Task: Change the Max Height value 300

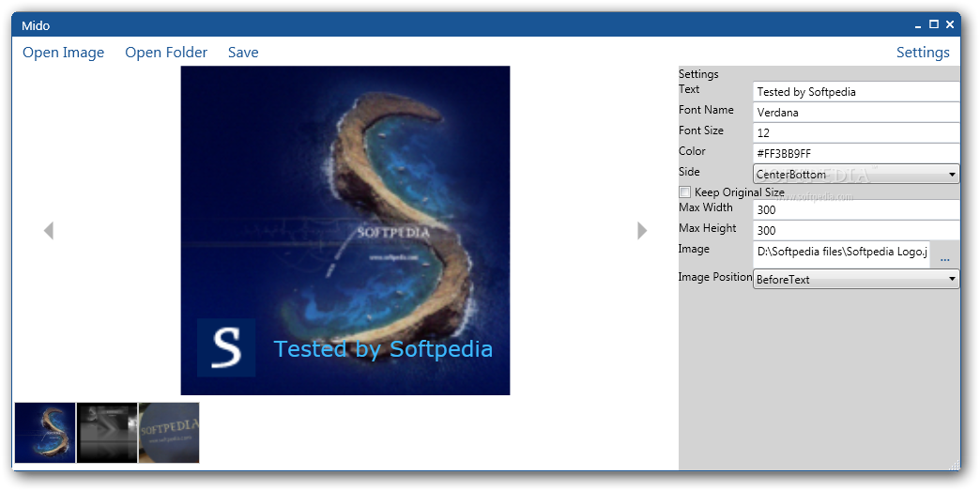Action: pyautogui.click(x=856, y=230)
